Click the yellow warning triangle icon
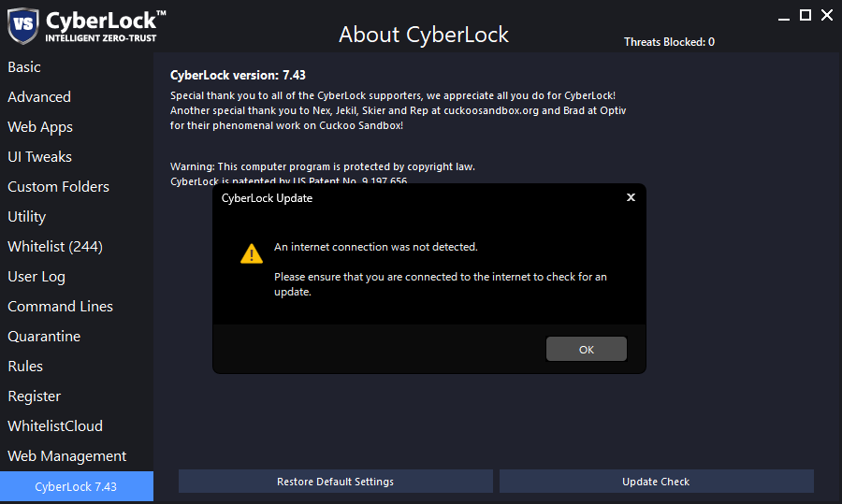This screenshot has width=842, height=504. [x=252, y=253]
